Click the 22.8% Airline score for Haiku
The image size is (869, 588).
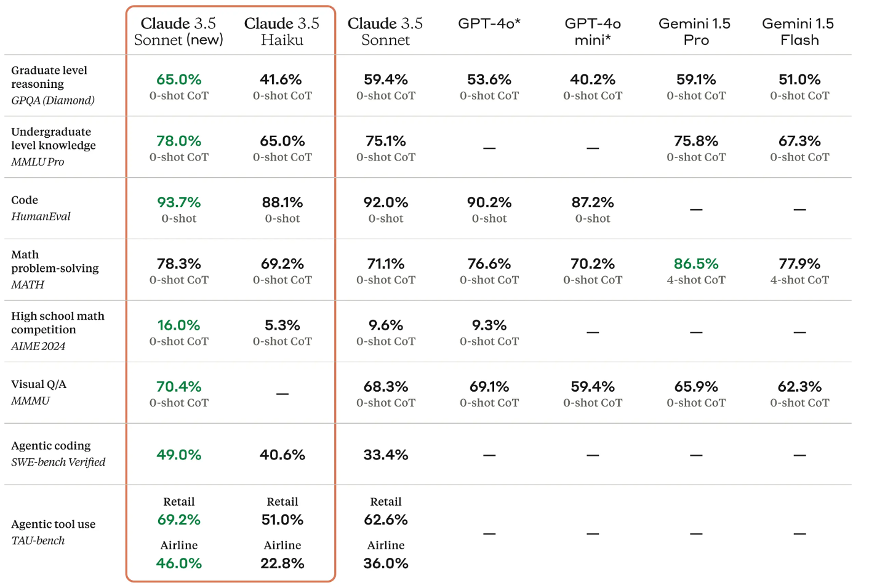(282, 563)
